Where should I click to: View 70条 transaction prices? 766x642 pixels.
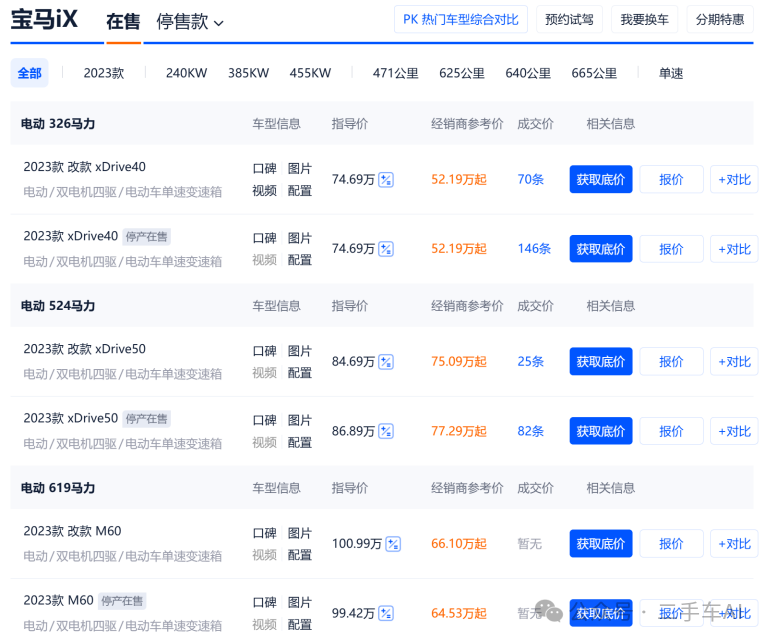[x=531, y=180]
